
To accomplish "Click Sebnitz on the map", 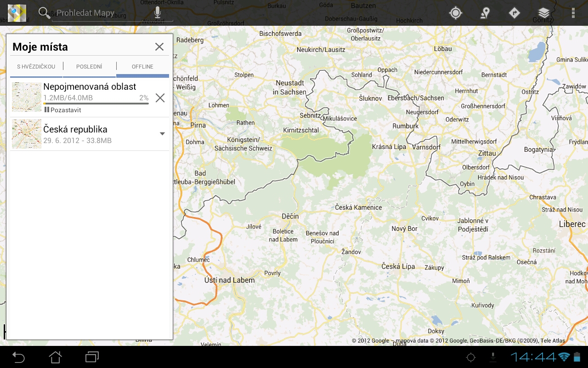I will [x=310, y=115].
